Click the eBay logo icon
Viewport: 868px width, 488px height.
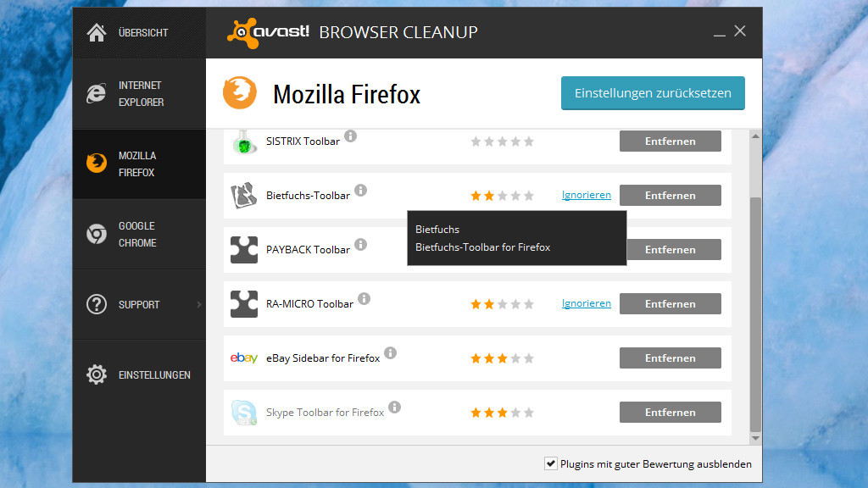pyautogui.click(x=244, y=358)
